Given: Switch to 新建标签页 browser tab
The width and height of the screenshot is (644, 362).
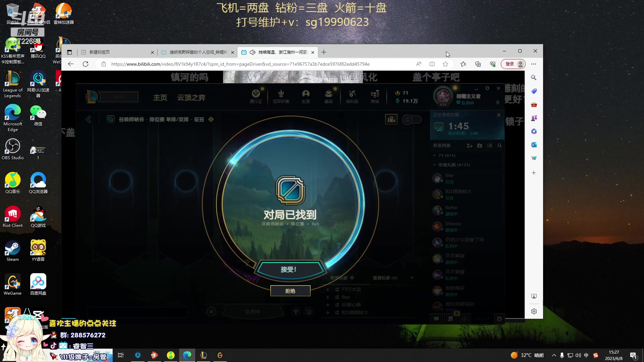Looking at the screenshot, I should coord(117,52).
